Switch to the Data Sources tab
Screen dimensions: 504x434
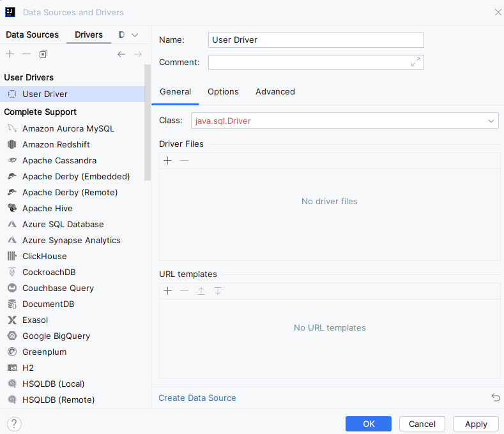32,34
